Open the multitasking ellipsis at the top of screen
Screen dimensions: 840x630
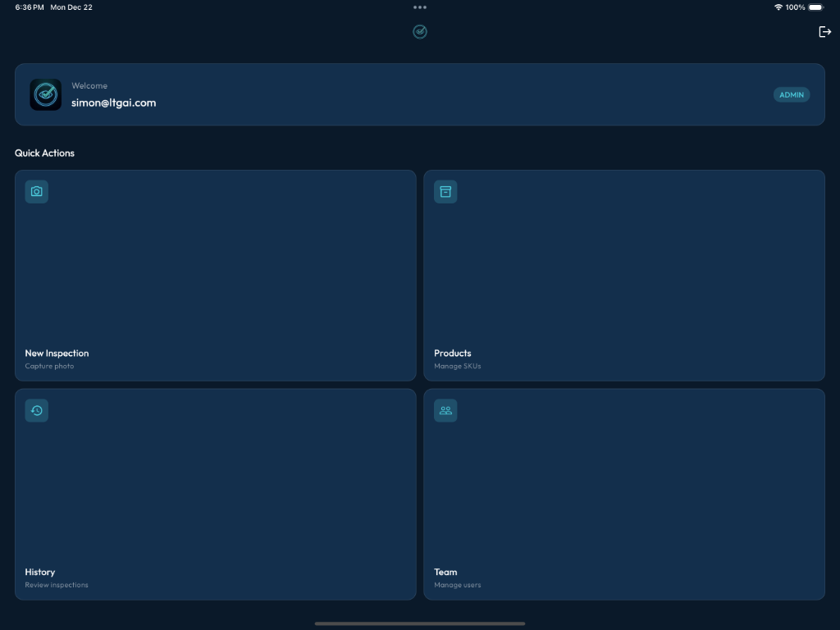click(420, 7)
